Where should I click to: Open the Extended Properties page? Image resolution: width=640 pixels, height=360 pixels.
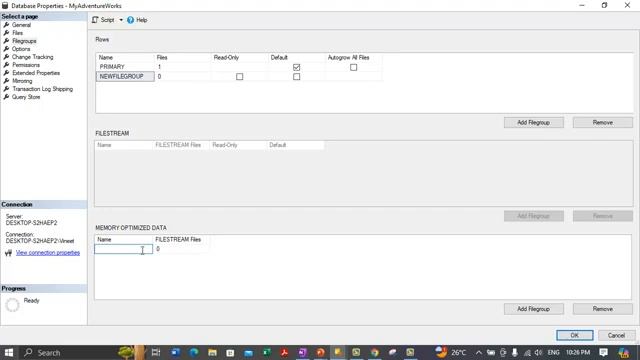pos(36,73)
